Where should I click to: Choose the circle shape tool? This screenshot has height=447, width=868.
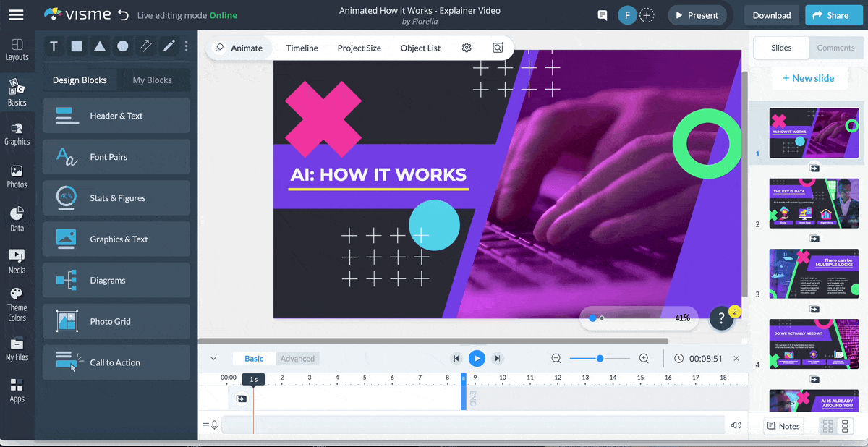click(123, 46)
